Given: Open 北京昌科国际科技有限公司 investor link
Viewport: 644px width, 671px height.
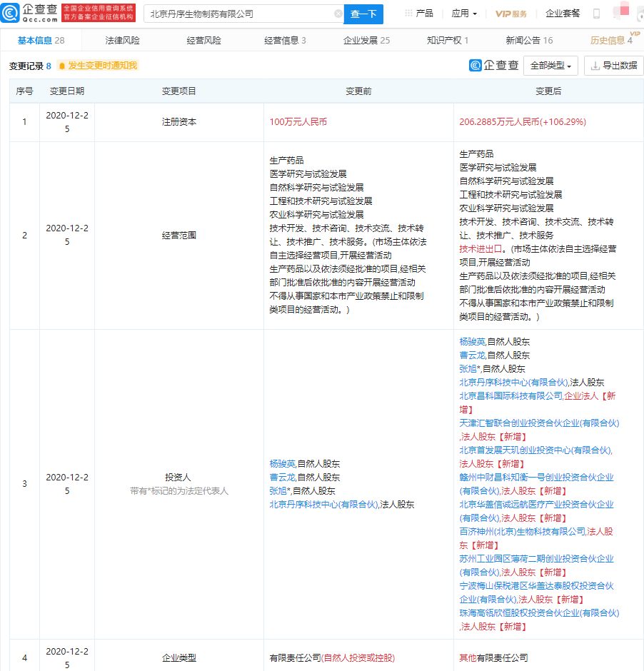Looking at the screenshot, I should pos(510,395).
